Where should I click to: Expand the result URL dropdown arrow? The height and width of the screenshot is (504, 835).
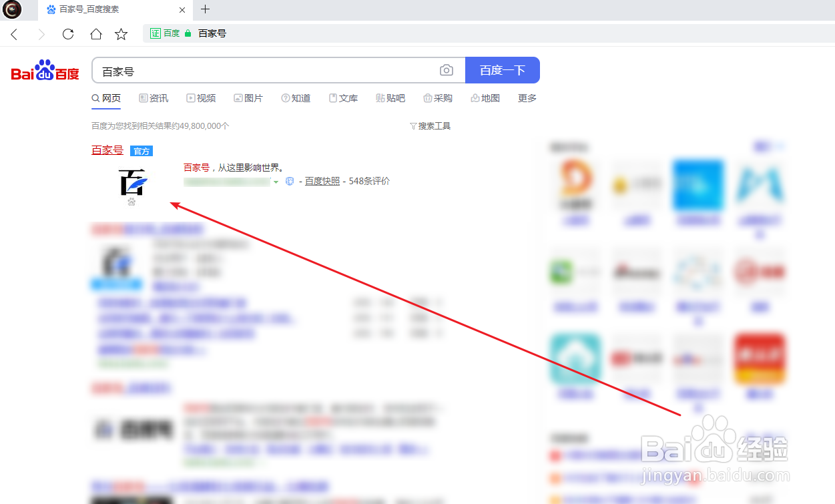tap(276, 182)
